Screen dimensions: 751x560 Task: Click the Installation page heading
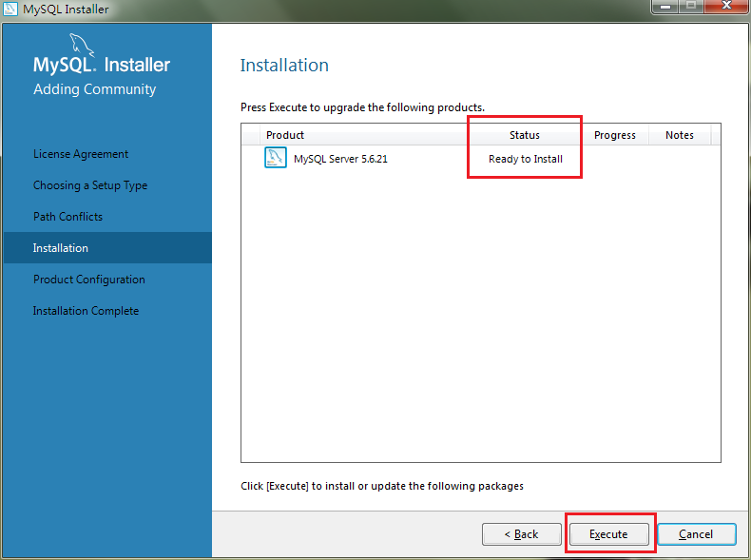coord(284,66)
